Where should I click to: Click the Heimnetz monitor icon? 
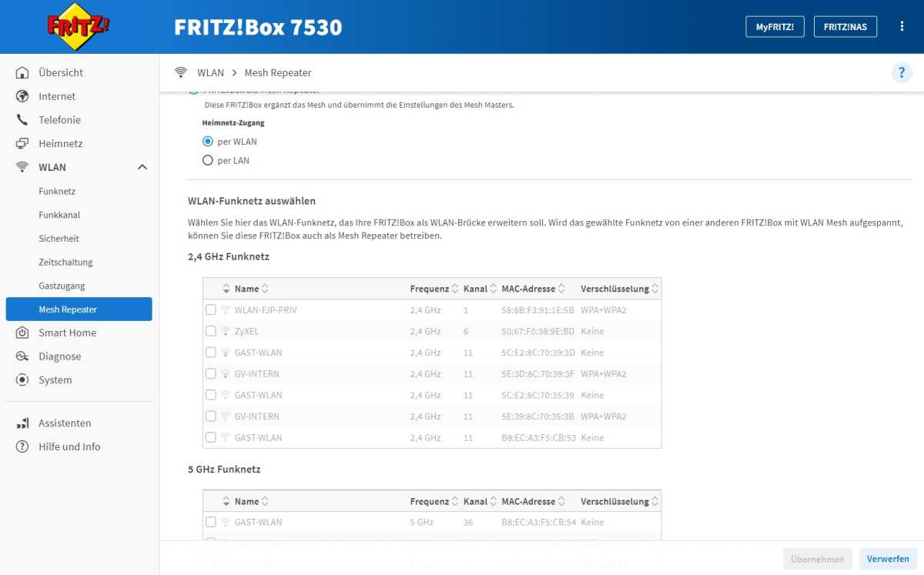click(22, 144)
